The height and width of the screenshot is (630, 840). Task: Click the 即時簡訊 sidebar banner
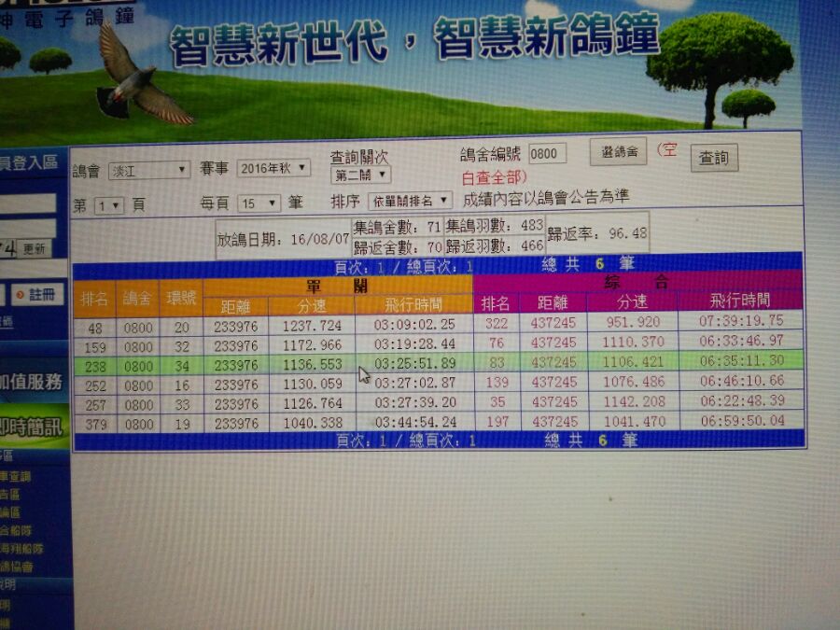coord(34,427)
